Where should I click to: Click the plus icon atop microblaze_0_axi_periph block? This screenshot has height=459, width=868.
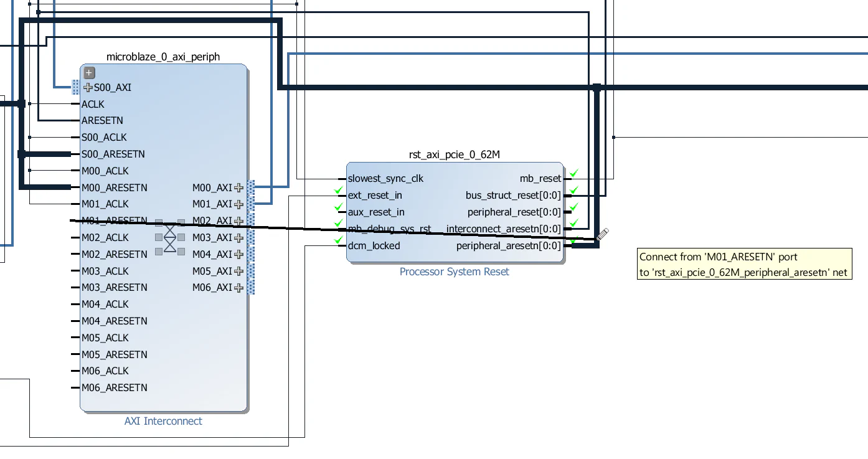coord(88,72)
